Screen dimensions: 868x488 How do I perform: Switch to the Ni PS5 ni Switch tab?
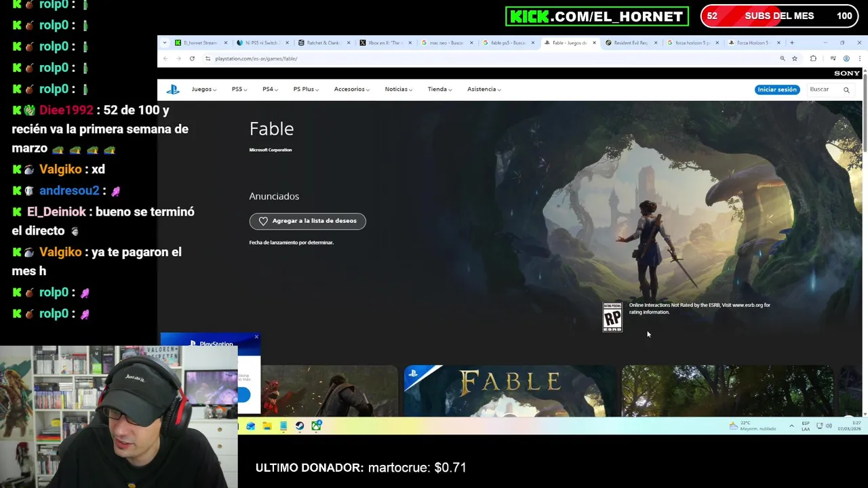click(262, 43)
